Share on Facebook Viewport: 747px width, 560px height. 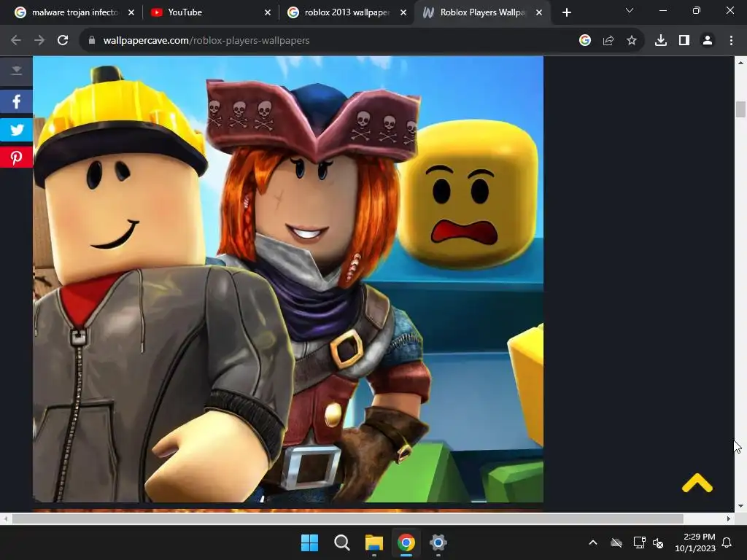(x=16, y=101)
